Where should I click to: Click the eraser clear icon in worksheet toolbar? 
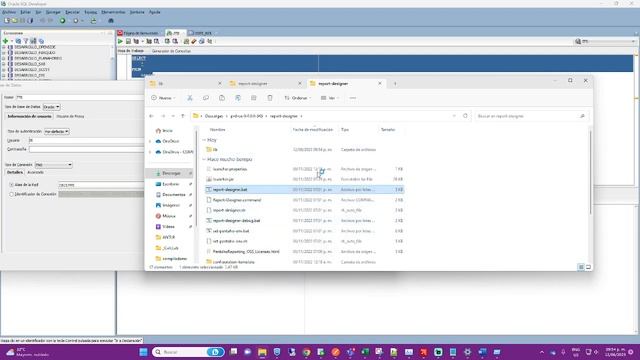pos(194,41)
